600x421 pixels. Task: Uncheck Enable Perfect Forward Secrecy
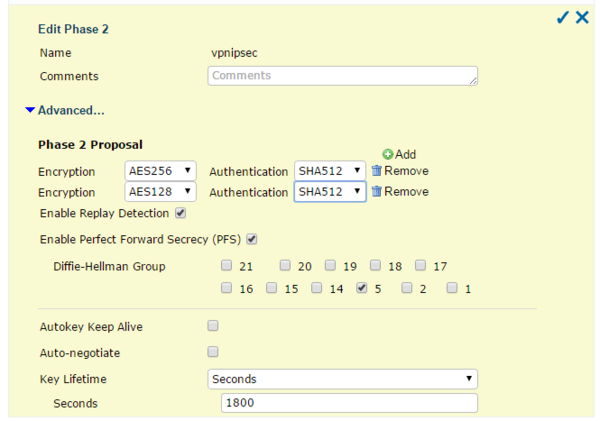(252, 239)
